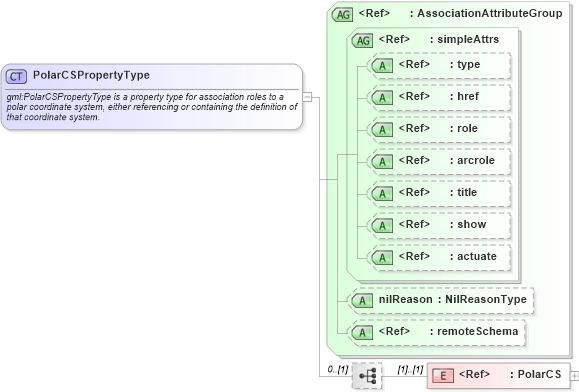
Task: Select the actuate attribute label
Action: coord(477,257)
